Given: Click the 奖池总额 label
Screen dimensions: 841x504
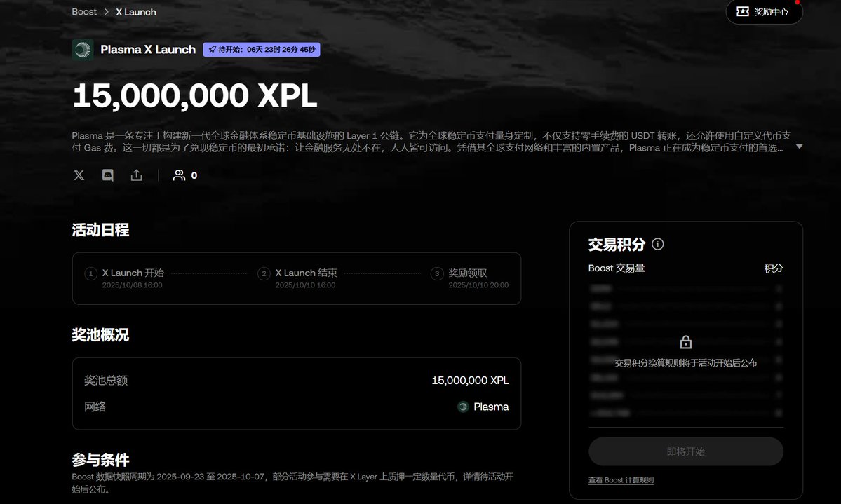Looking at the screenshot, I should click(106, 380).
